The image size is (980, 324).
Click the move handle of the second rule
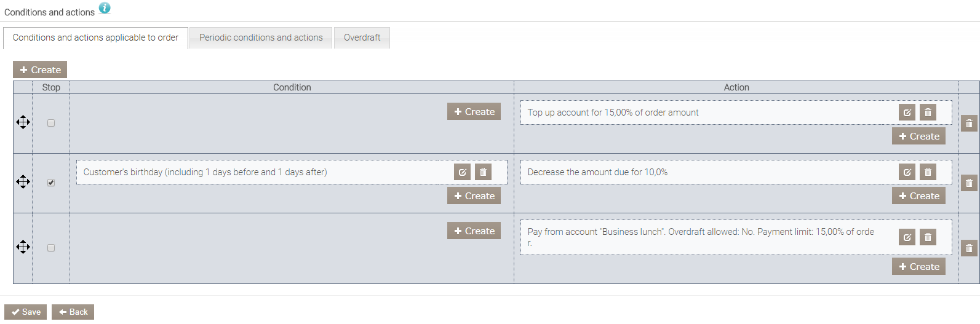[x=23, y=182]
